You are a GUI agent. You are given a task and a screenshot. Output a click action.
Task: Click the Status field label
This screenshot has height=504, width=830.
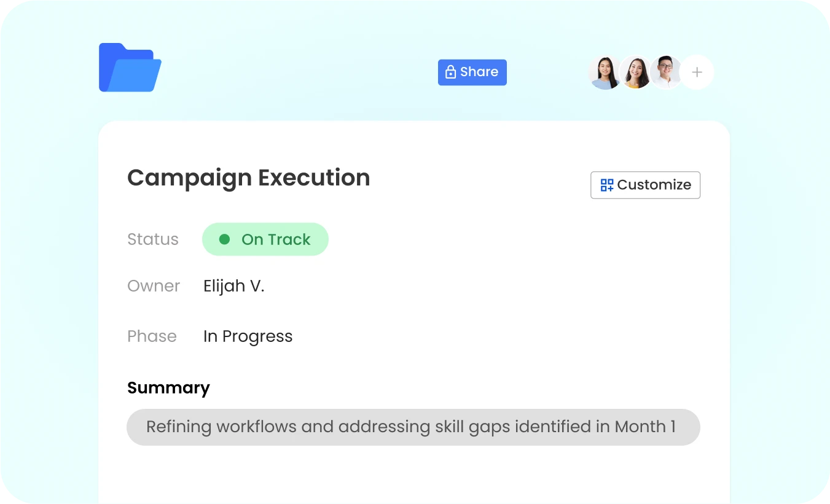click(152, 239)
